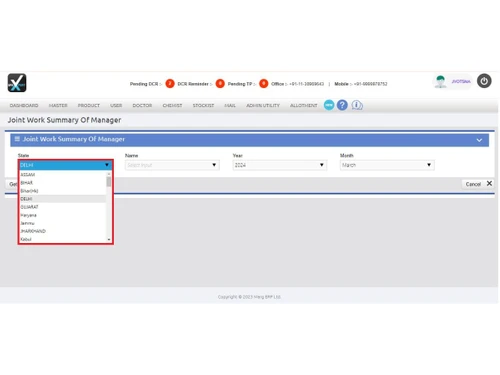Open the DOCTOR menu
Image resolution: width=500 pixels, height=375 pixels.
[142, 105]
